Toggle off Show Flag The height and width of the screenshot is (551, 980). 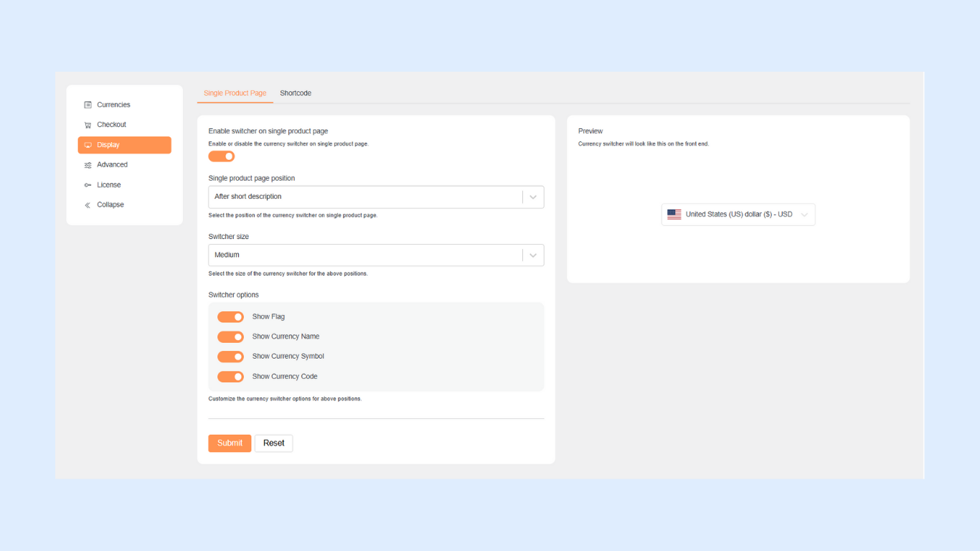[230, 317]
